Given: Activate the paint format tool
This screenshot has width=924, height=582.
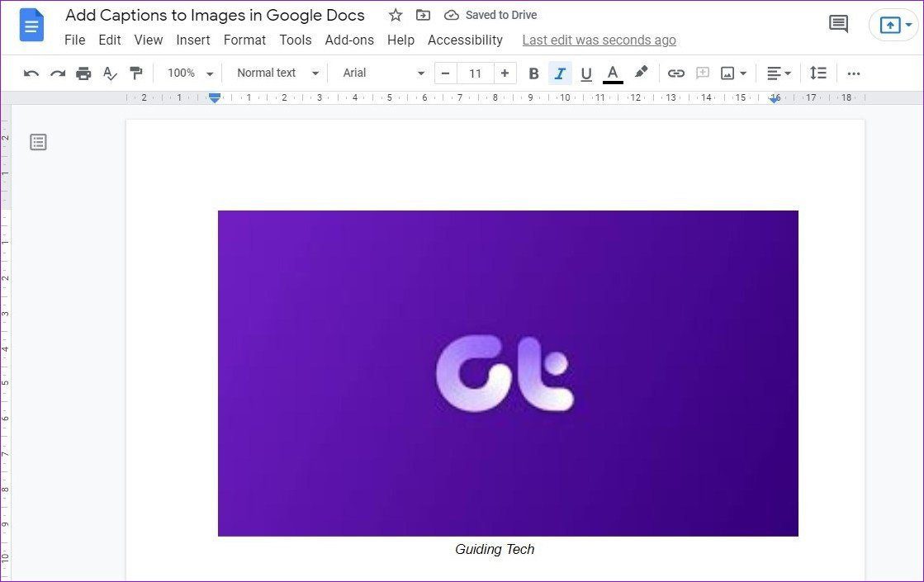Looking at the screenshot, I should pyautogui.click(x=136, y=73).
